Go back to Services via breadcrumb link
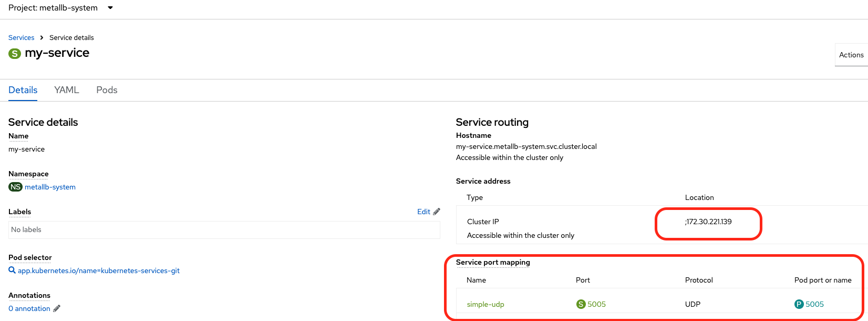The width and height of the screenshot is (868, 321). pos(22,38)
